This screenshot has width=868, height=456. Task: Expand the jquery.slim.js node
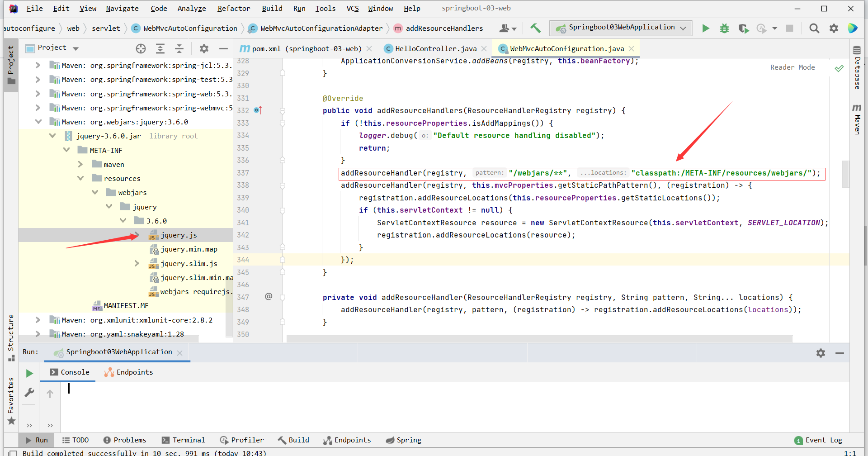[x=137, y=263]
